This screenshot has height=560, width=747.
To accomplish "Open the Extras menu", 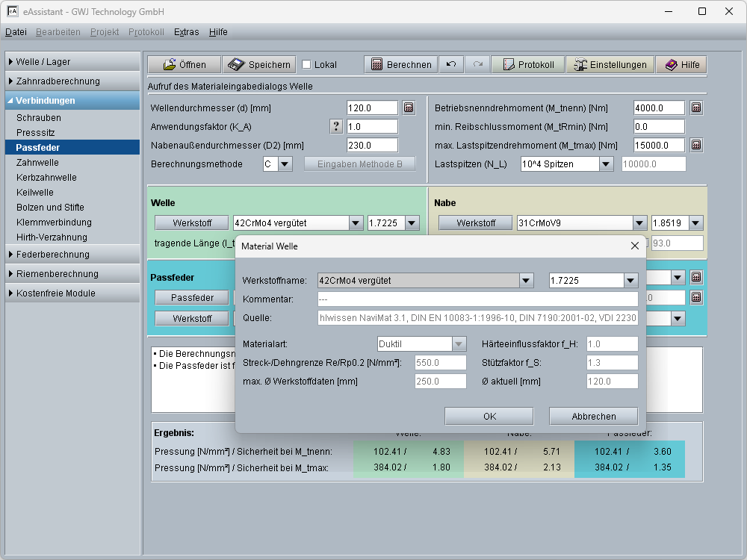I will coord(186,32).
